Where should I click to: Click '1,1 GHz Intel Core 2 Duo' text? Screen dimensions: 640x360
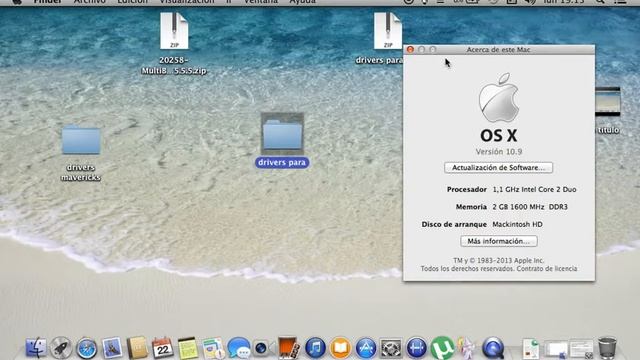534,189
